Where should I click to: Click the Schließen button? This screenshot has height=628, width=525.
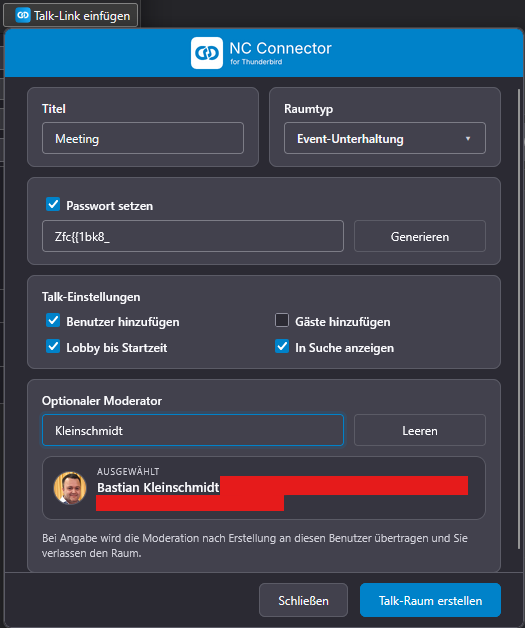tap(303, 600)
